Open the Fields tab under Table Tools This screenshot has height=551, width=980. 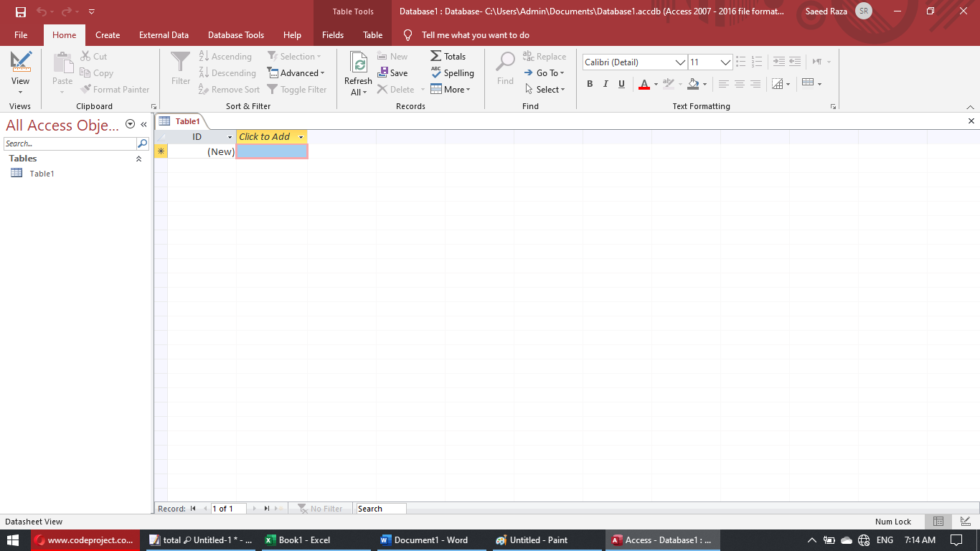[333, 34]
